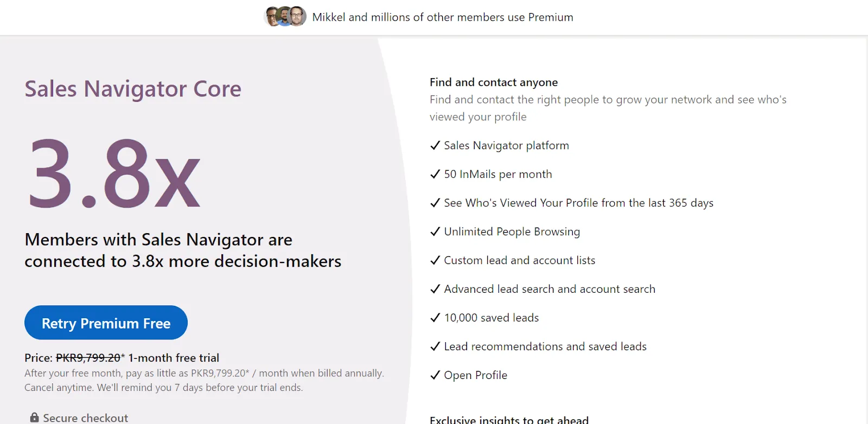Click the checkmark beside Unlimited People Browsing
Screen dimensions: 868x424
[434, 231]
